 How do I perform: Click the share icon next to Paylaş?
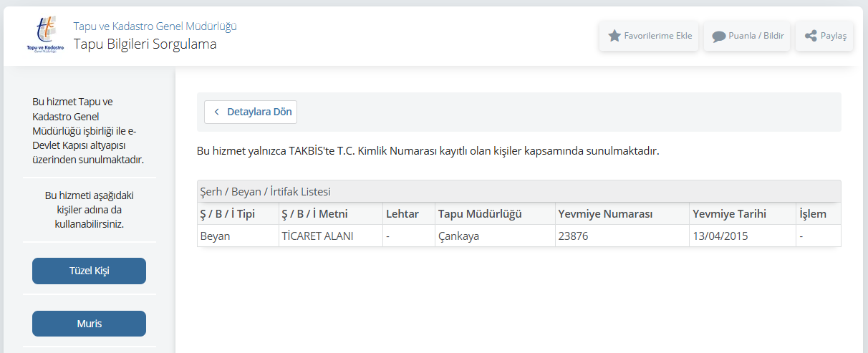(810, 36)
